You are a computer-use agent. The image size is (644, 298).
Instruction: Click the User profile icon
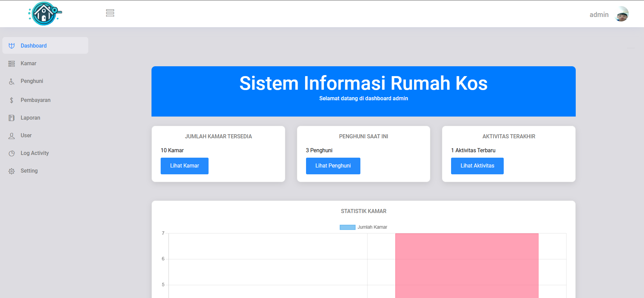[x=12, y=136]
